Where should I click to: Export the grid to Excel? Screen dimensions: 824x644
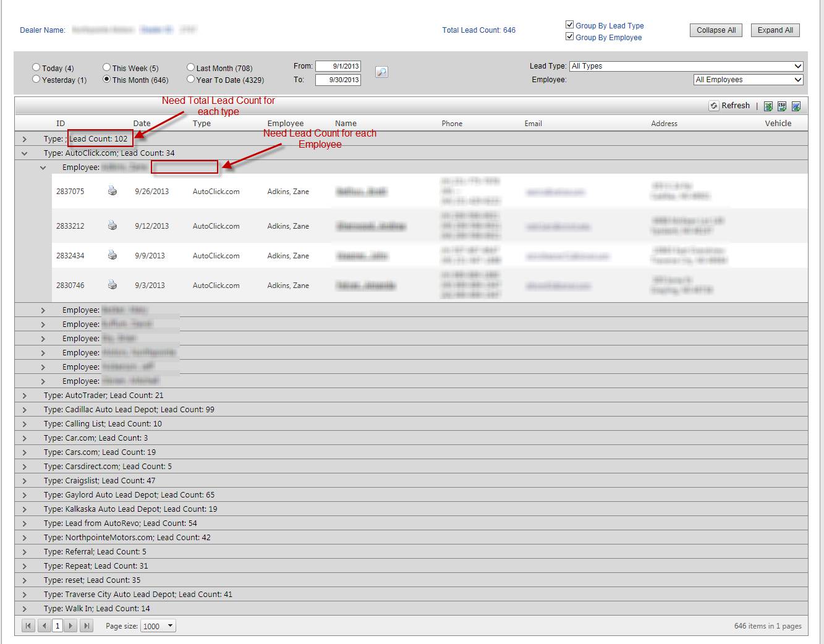[x=768, y=106]
